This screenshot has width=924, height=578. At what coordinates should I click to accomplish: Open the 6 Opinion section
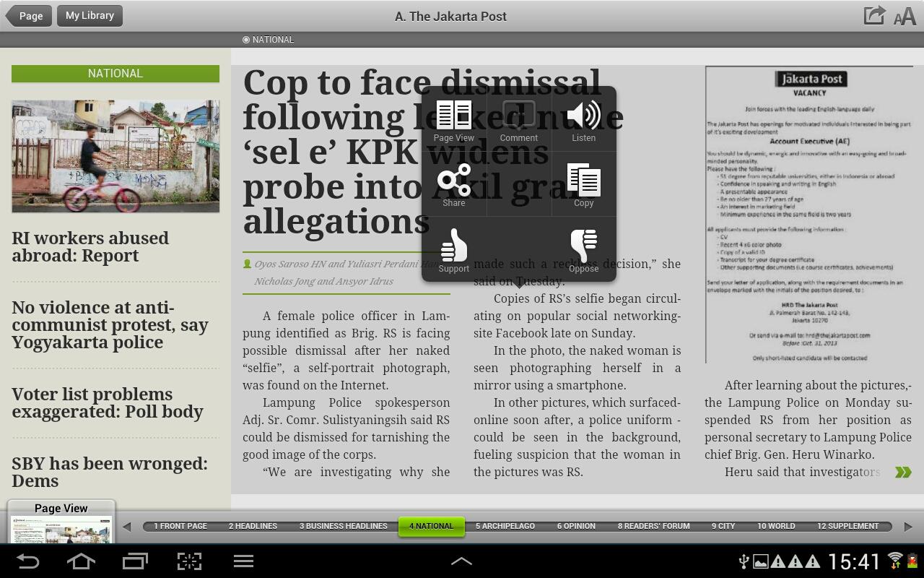click(576, 526)
